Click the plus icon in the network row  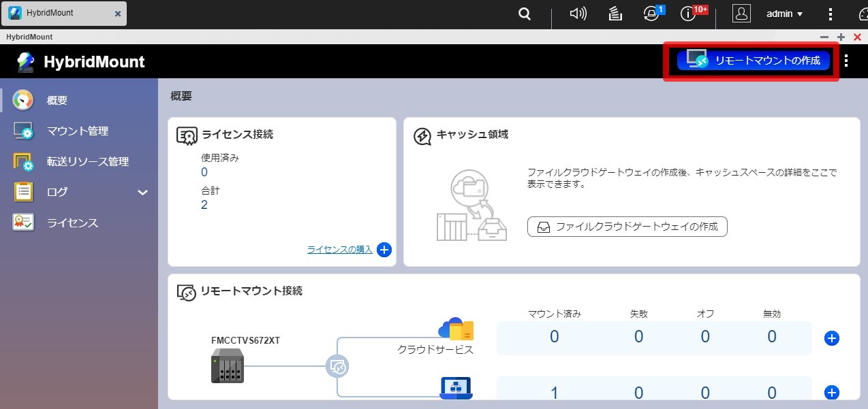(x=831, y=392)
